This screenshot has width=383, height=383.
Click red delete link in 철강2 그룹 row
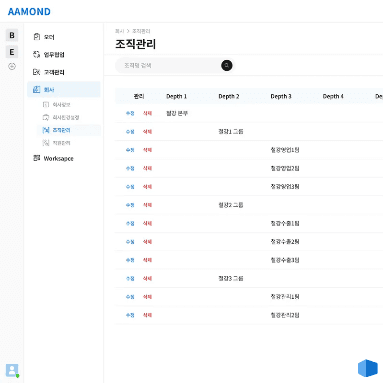coord(147,205)
